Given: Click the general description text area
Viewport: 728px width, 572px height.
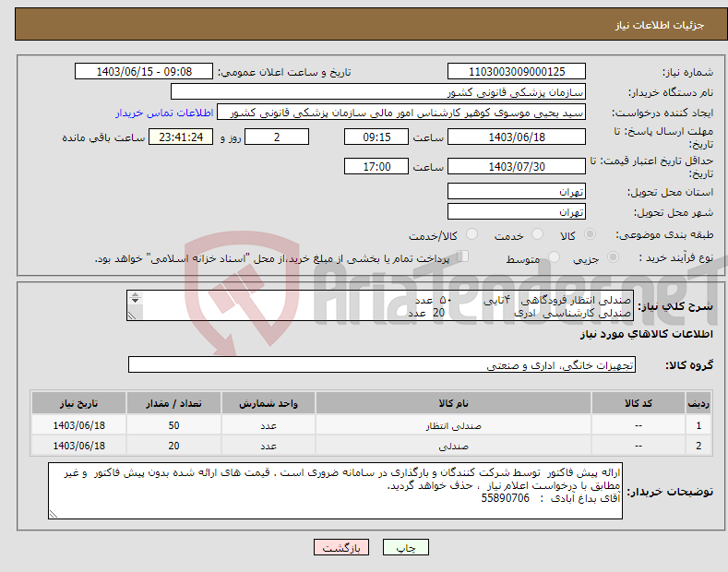Looking at the screenshot, I should click(380, 305).
